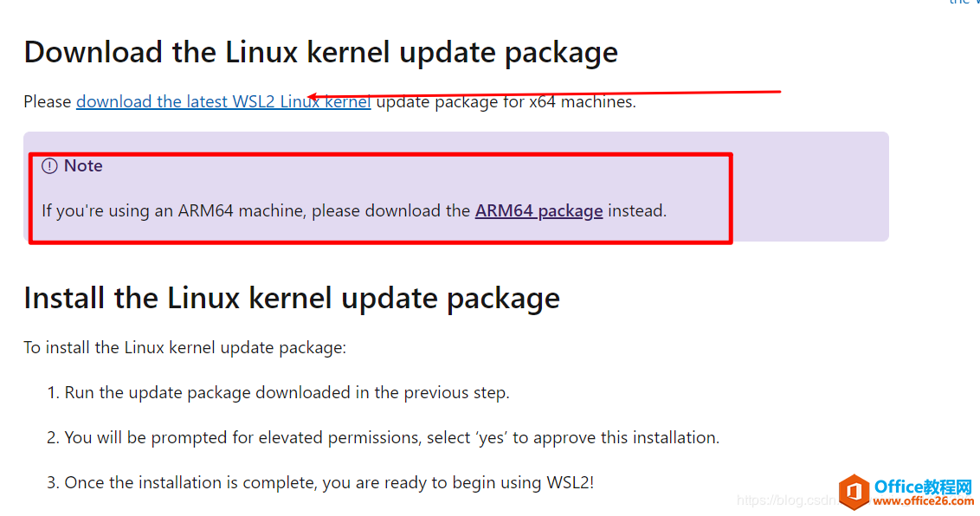This screenshot has height=516, width=980.
Task: Click step 1 "Run the update package" text
Action: coord(287,393)
